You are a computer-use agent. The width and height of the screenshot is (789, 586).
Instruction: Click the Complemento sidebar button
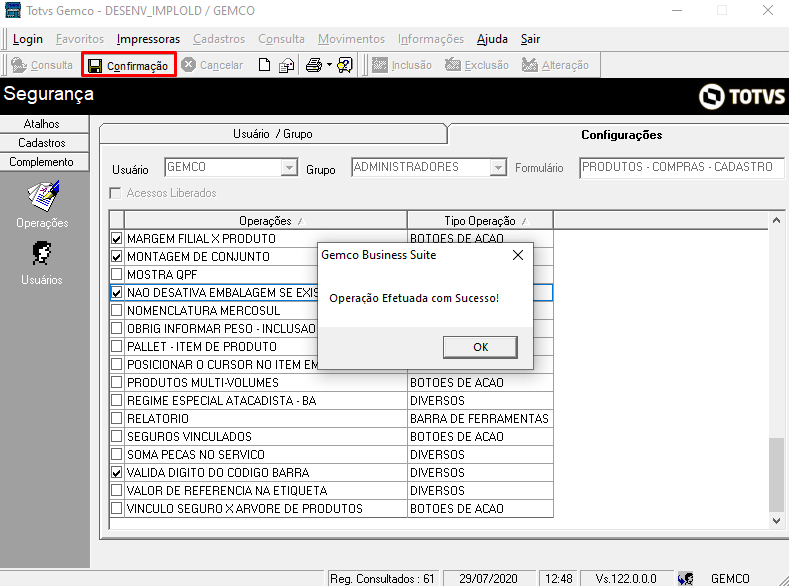click(x=42, y=162)
